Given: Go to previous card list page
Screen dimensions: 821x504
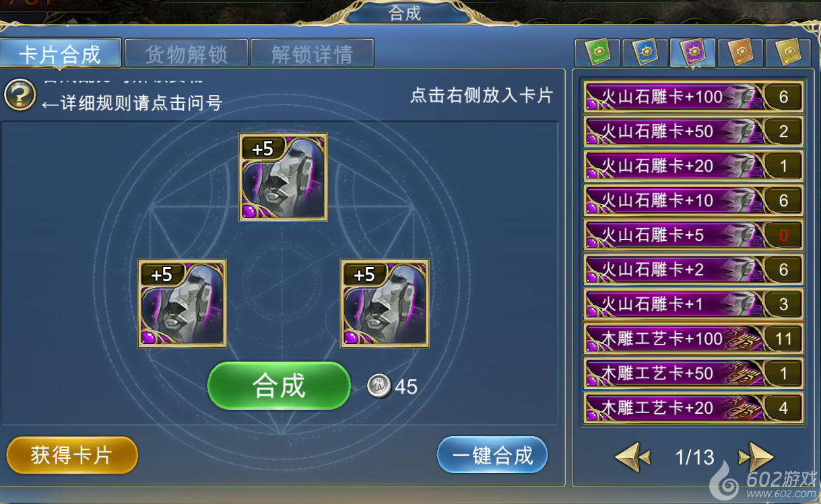Looking at the screenshot, I should 633,458.
